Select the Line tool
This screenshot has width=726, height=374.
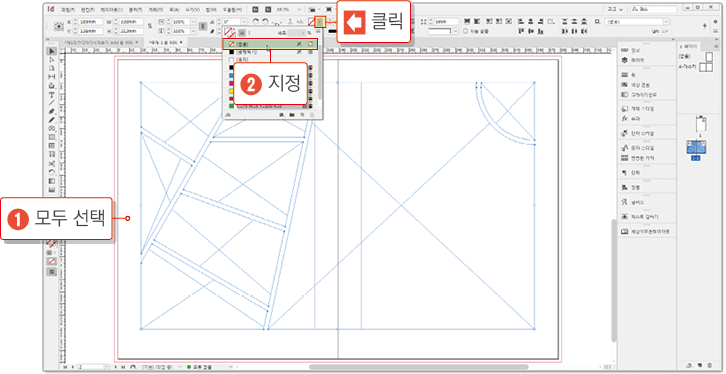52,103
